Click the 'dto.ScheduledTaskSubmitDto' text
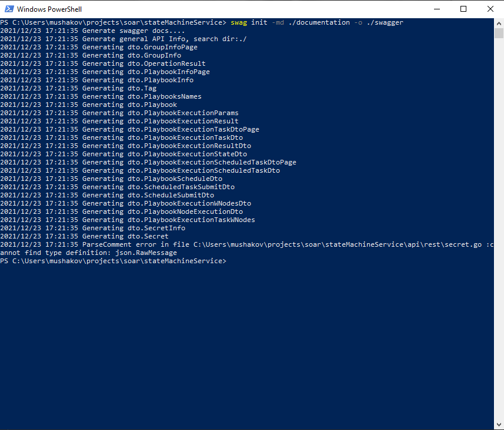This screenshot has width=504, height=430. pos(181,187)
